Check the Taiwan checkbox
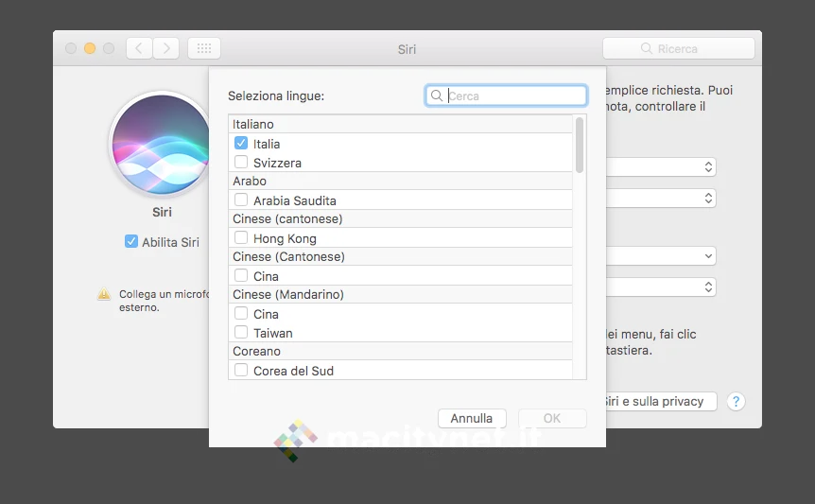Viewport: 815px width, 504px height. [241, 332]
